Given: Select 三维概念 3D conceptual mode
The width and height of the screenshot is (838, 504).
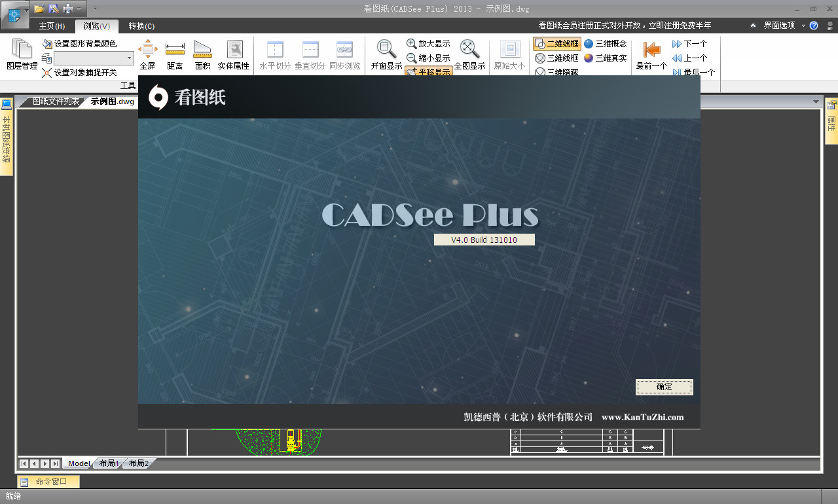Looking at the screenshot, I should pos(605,44).
